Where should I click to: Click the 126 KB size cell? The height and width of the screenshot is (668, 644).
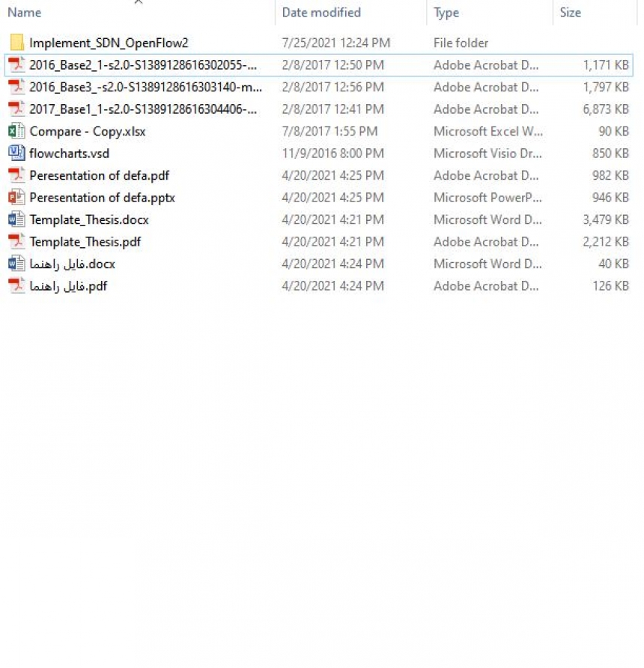click(x=610, y=286)
